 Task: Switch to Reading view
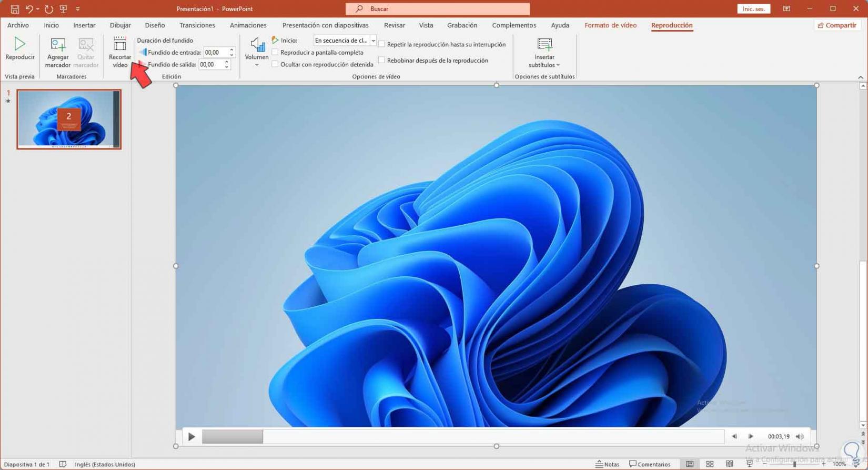730,464
